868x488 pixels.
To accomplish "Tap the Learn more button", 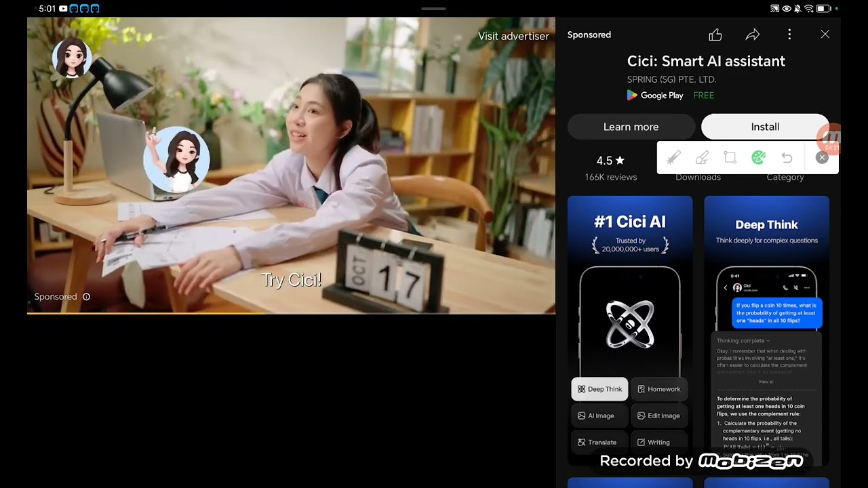I will click(x=631, y=127).
